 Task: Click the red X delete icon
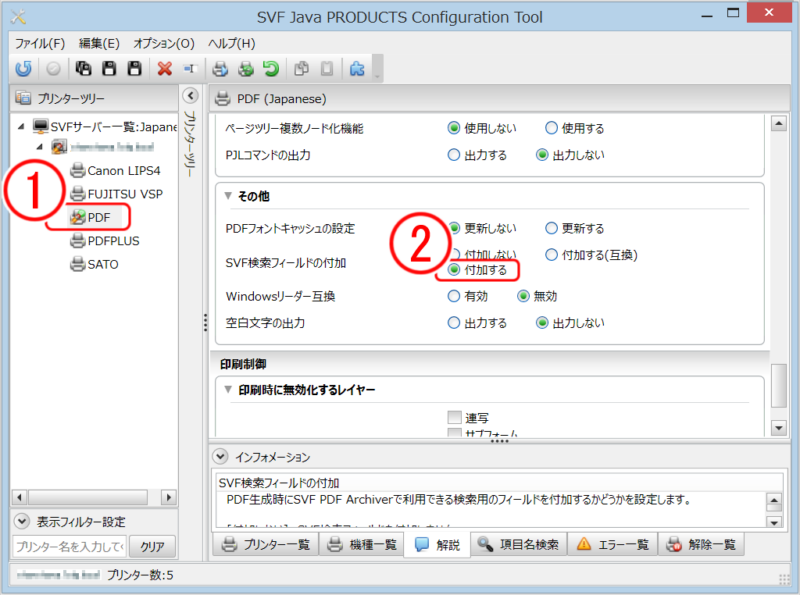click(x=164, y=69)
